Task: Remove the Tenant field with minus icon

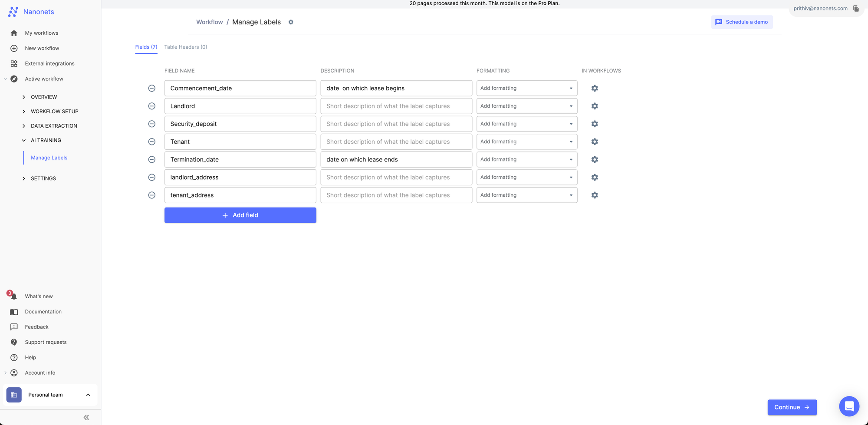Action: click(x=151, y=142)
